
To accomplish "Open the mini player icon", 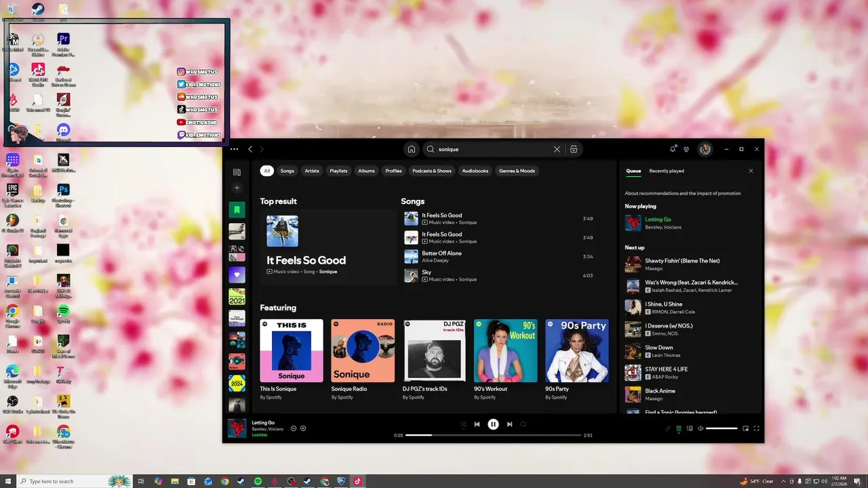I will point(745,428).
